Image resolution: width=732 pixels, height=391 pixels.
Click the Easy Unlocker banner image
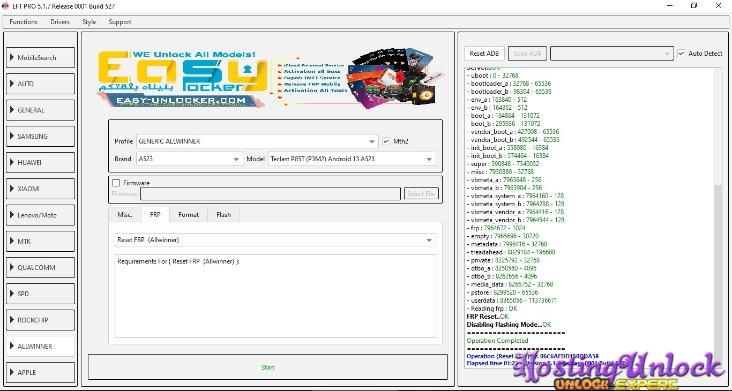tap(267, 77)
